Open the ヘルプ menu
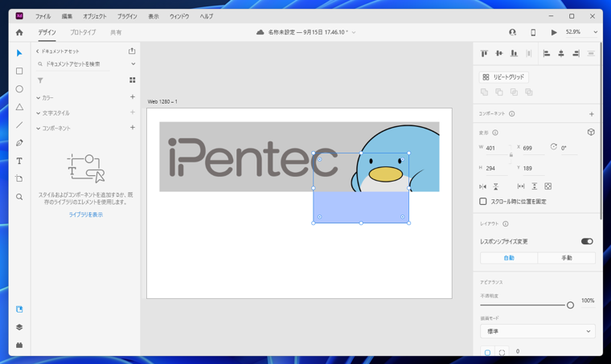Image resolution: width=611 pixels, height=364 pixels. pyautogui.click(x=207, y=16)
